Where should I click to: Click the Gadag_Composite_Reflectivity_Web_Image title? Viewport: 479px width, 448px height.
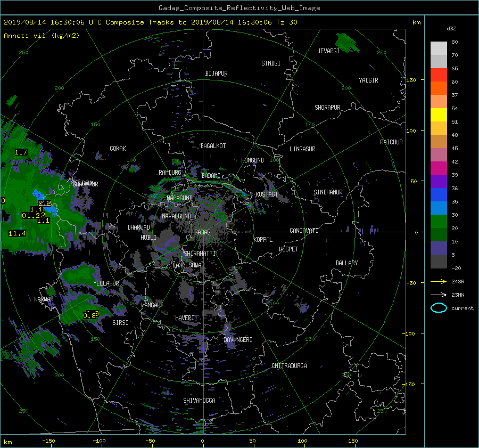coord(239,8)
